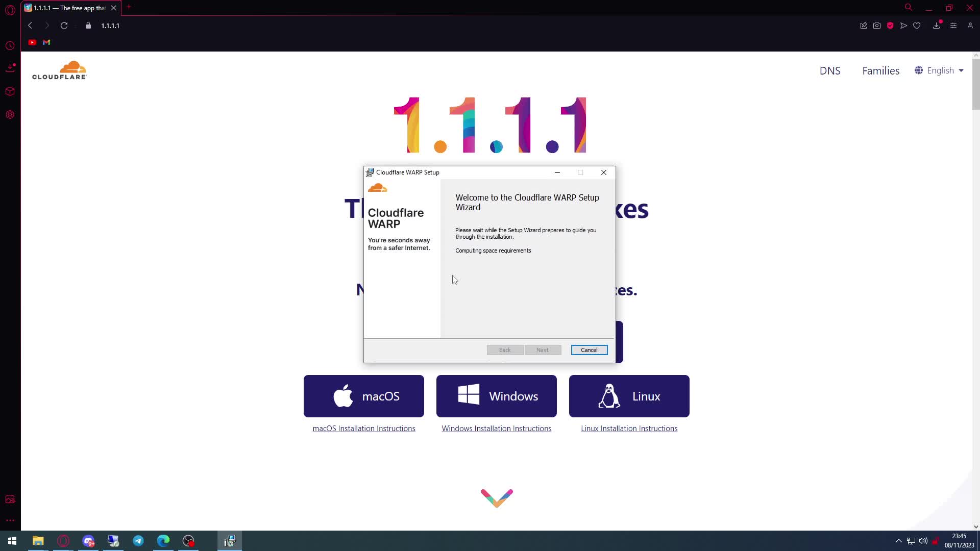Open the Families menu item
The image size is (980, 551).
(880, 70)
